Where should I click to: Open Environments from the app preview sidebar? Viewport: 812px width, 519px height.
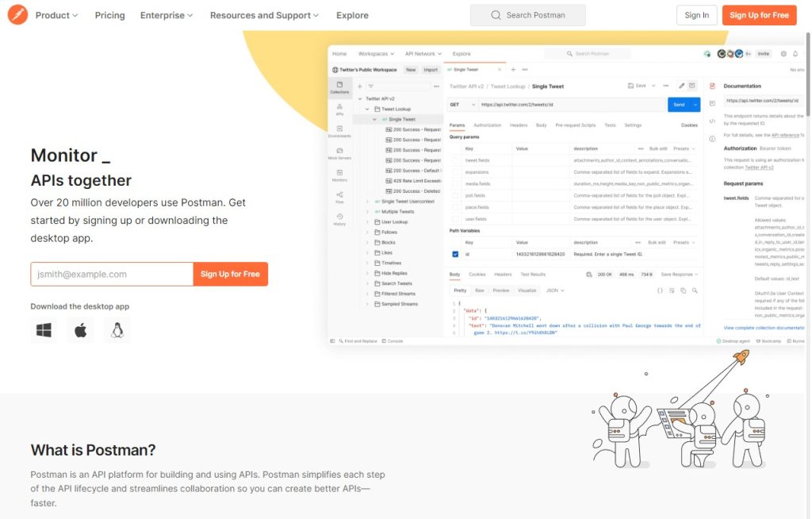tap(339, 131)
